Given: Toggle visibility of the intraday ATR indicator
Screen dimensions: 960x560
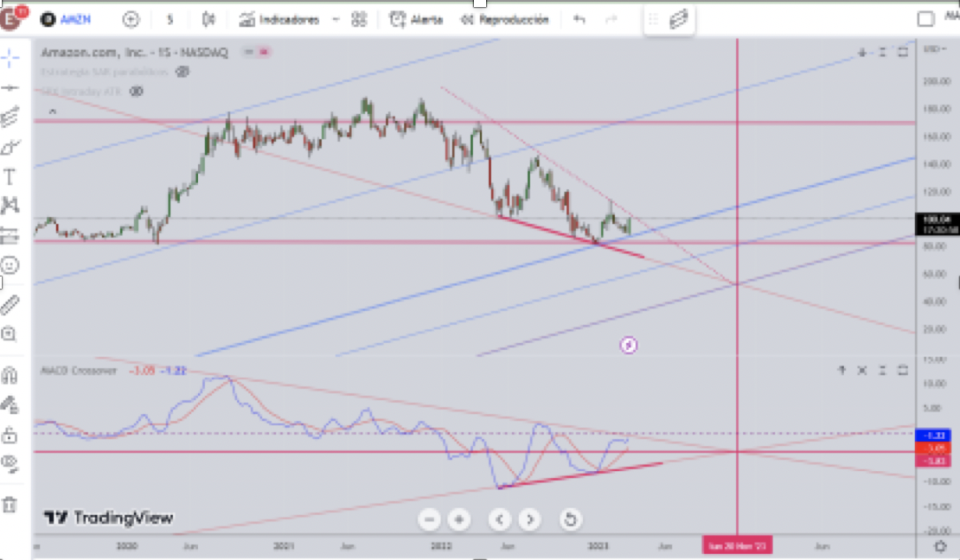Looking at the screenshot, I should click(136, 92).
